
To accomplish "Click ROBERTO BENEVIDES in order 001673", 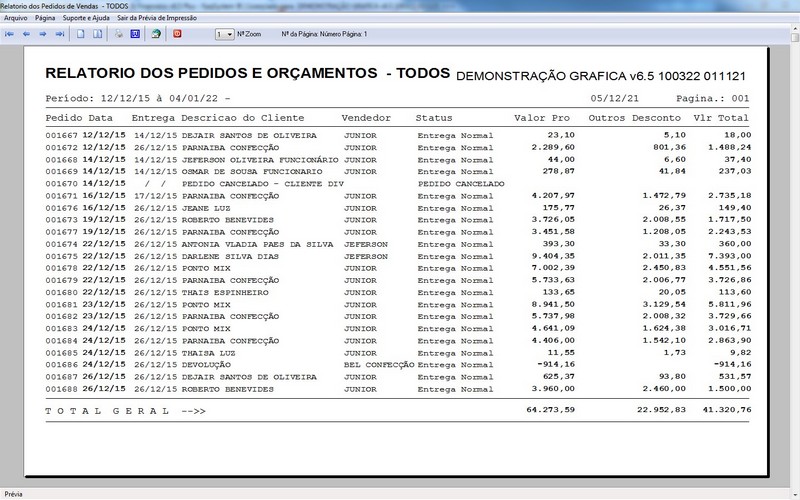I will (228, 220).
